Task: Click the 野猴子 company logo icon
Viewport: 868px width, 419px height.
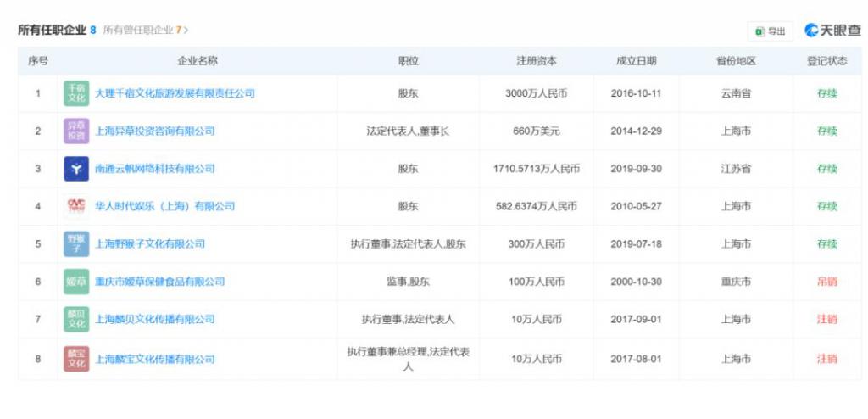Action: click(76, 244)
